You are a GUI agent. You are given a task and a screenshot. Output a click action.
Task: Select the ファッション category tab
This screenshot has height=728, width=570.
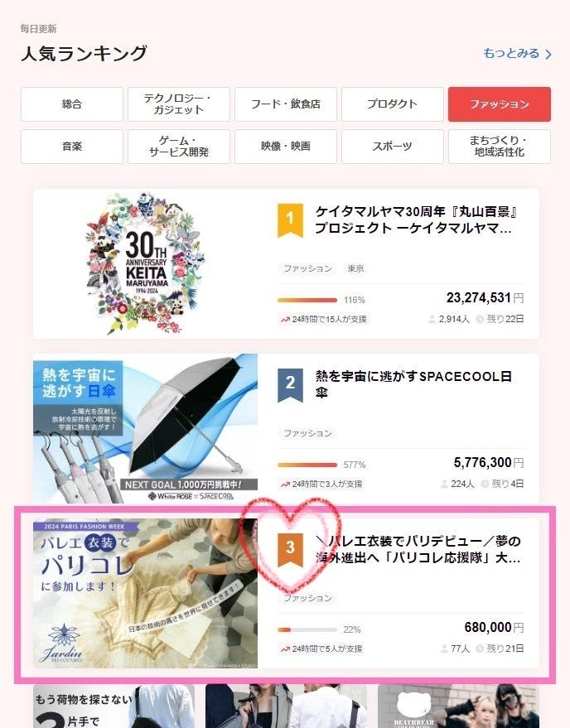pyautogui.click(x=500, y=104)
